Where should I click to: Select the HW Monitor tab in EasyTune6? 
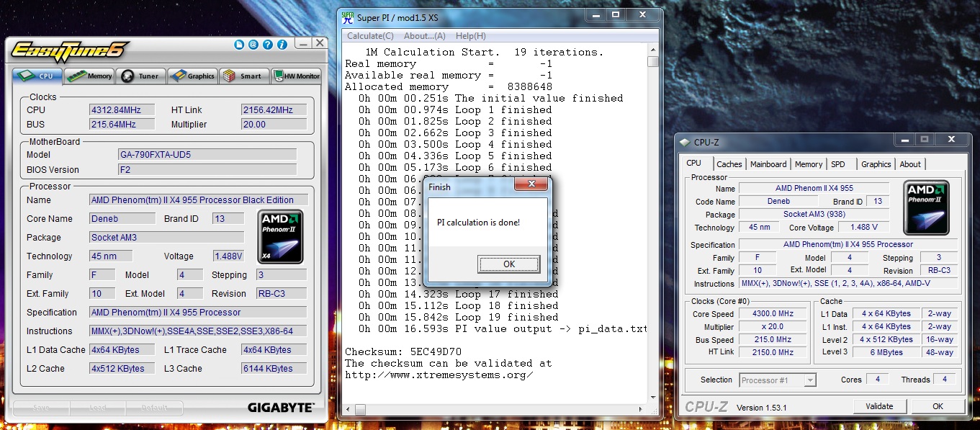pyautogui.click(x=296, y=76)
